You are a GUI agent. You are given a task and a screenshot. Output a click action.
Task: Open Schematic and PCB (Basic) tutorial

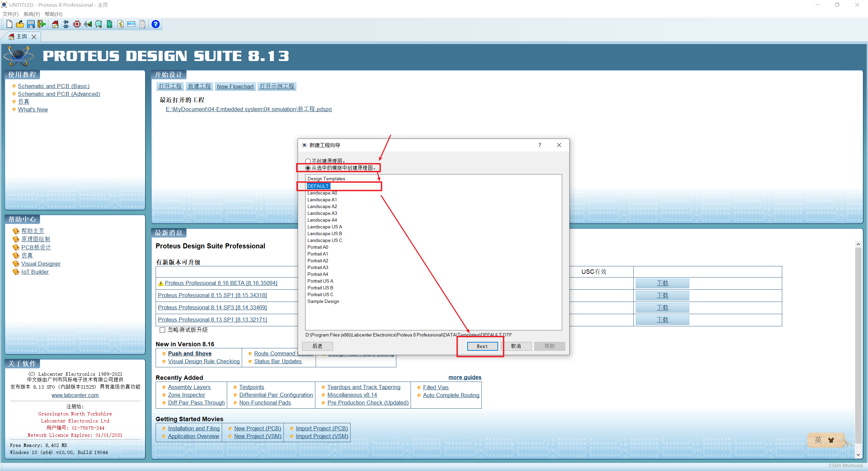click(x=54, y=86)
